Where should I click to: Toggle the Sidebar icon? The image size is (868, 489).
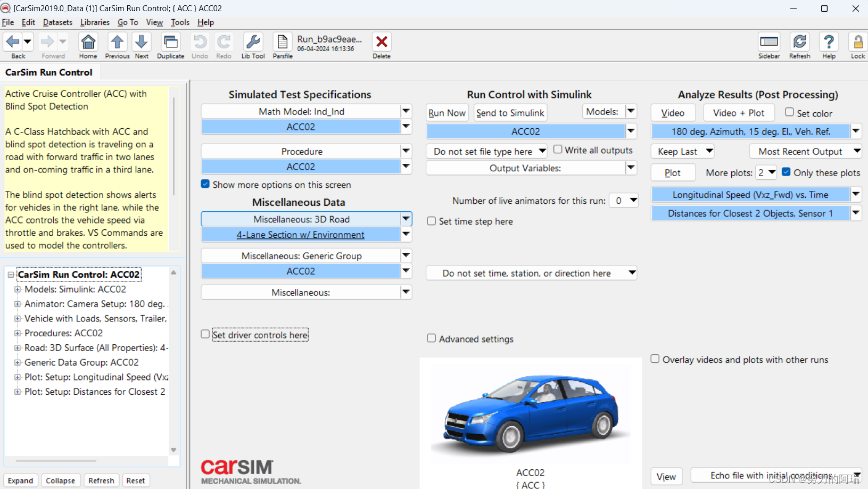pos(769,42)
